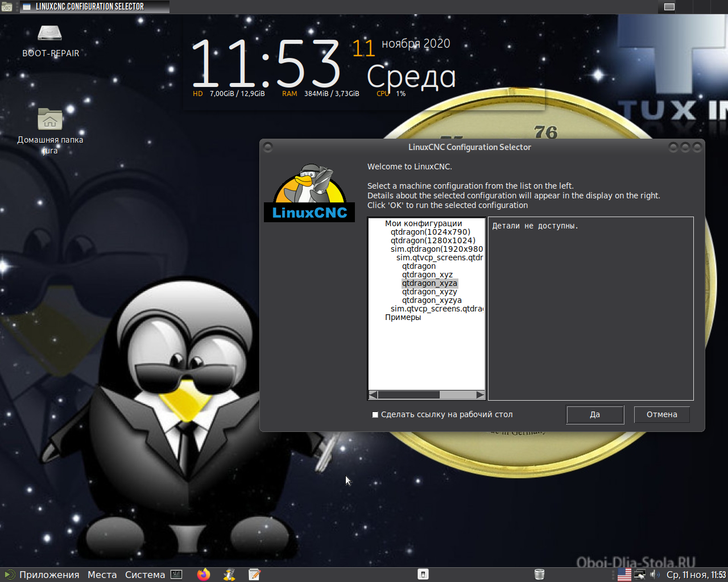Click the tree horizontal scrollbar left arrow
Image resolution: width=728 pixels, height=582 pixels.
[x=373, y=394]
